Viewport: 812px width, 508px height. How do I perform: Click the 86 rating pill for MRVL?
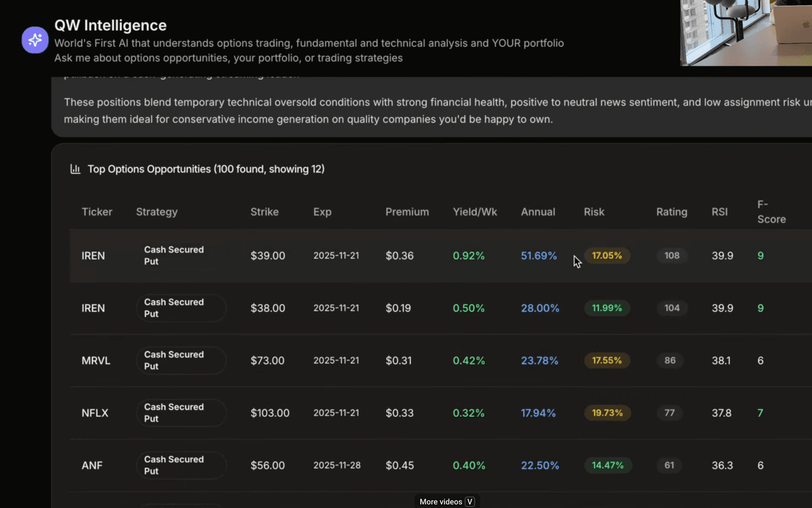coord(670,360)
